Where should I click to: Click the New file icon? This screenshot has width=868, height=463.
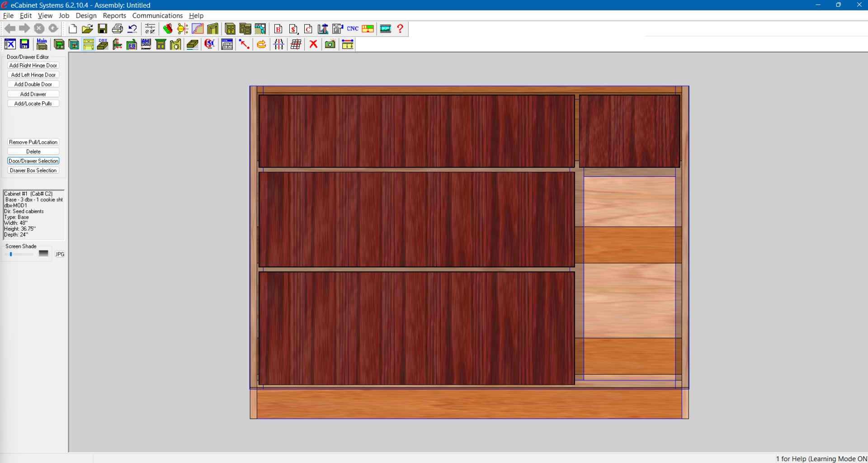[x=72, y=29]
